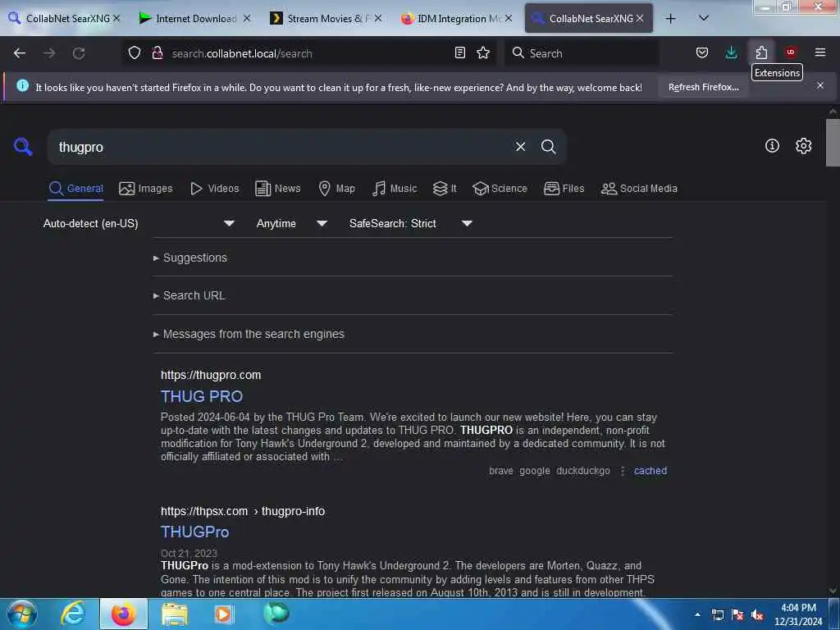
Task: Close the Internet Download tab
Action: point(246,18)
